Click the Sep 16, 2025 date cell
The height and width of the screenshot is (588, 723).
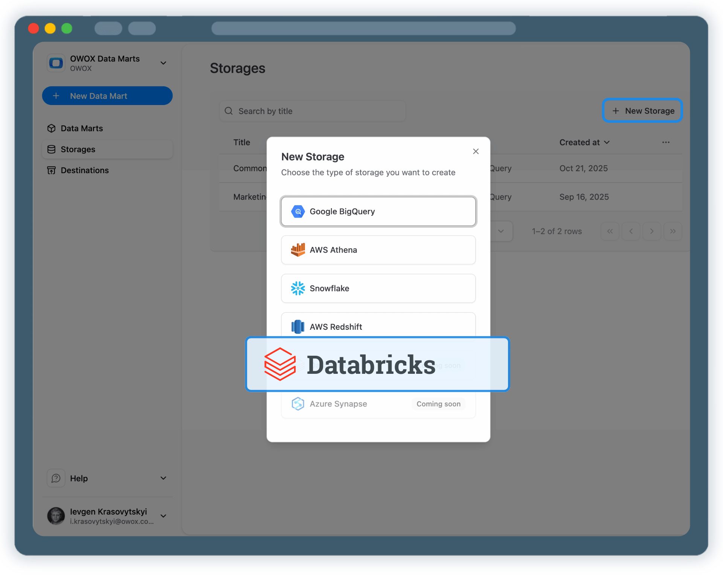point(584,197)
